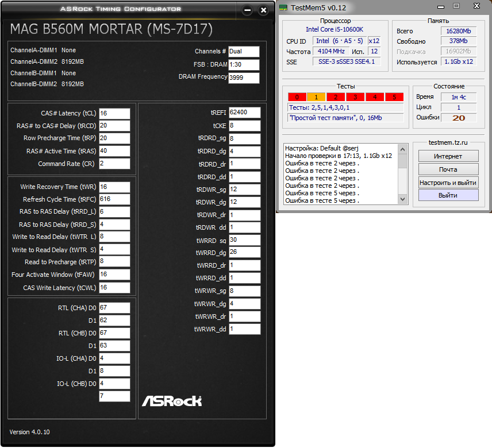
Task: Click red test block number 5
Action: pyautogui.click(x=394, y=97)
